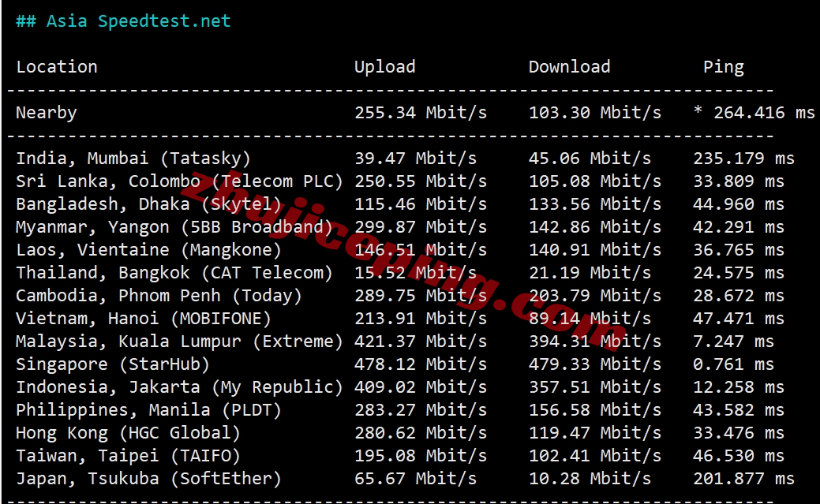Click "Malaysia, Kuala Lumpur (Extreme)" location
The width and height of the screenshot is (820, 504).
(x=179, y=342)
